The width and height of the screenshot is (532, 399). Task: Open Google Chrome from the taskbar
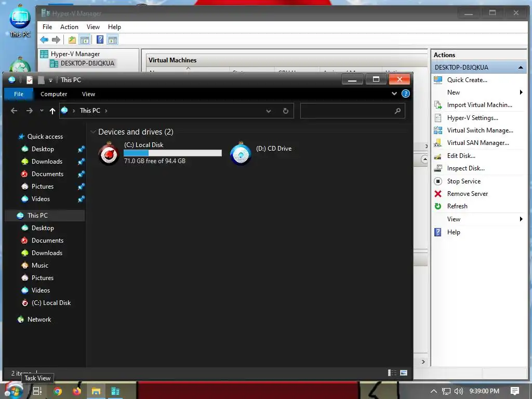coord(58,391)
